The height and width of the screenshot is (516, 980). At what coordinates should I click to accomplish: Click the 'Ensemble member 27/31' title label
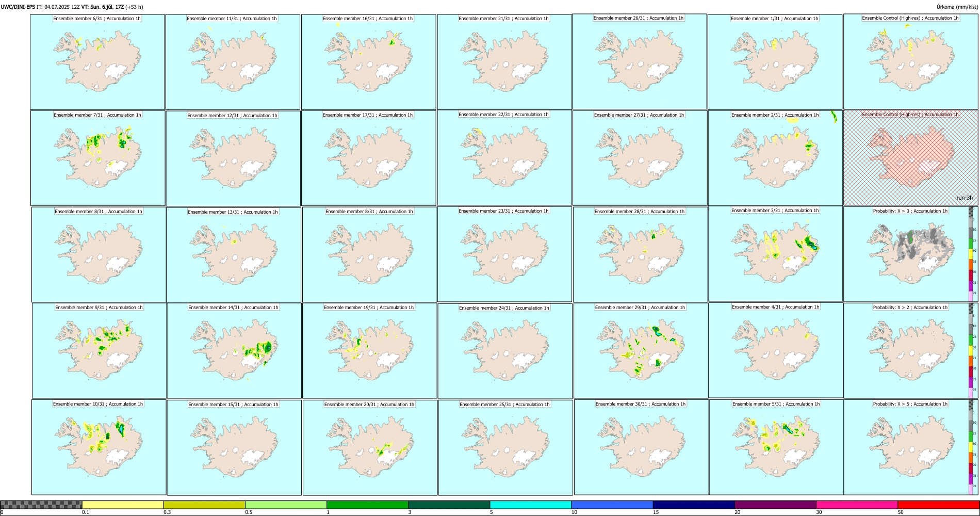pyautogui.click(x=639, y=115)
